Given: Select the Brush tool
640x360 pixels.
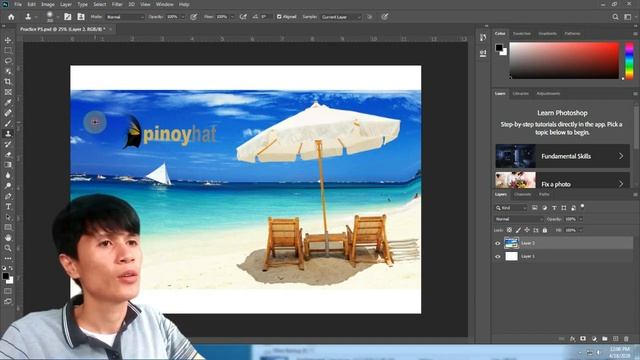Looking at the screenshot, I should (x=8, y=123).
